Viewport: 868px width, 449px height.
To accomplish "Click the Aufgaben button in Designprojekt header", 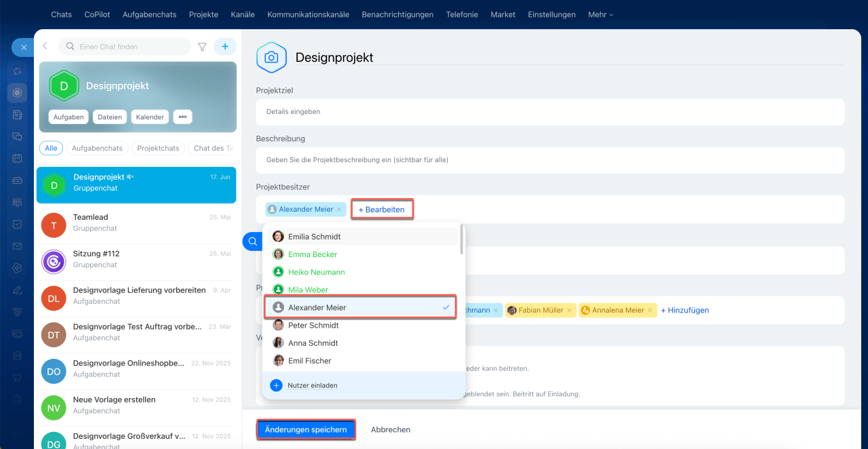I will point(68,117).
